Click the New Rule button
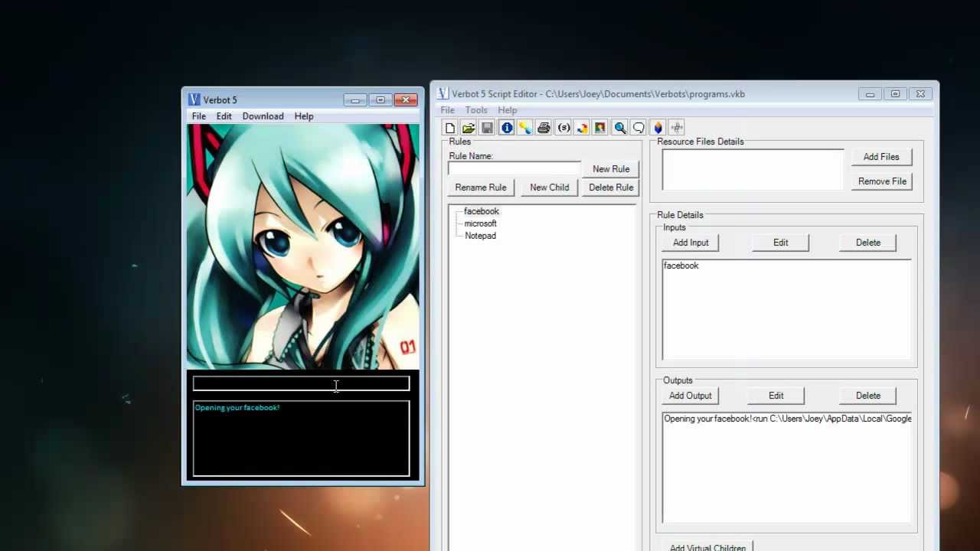Image resolution: width=980 pixels, height=551 pixels. click(611, 169)
